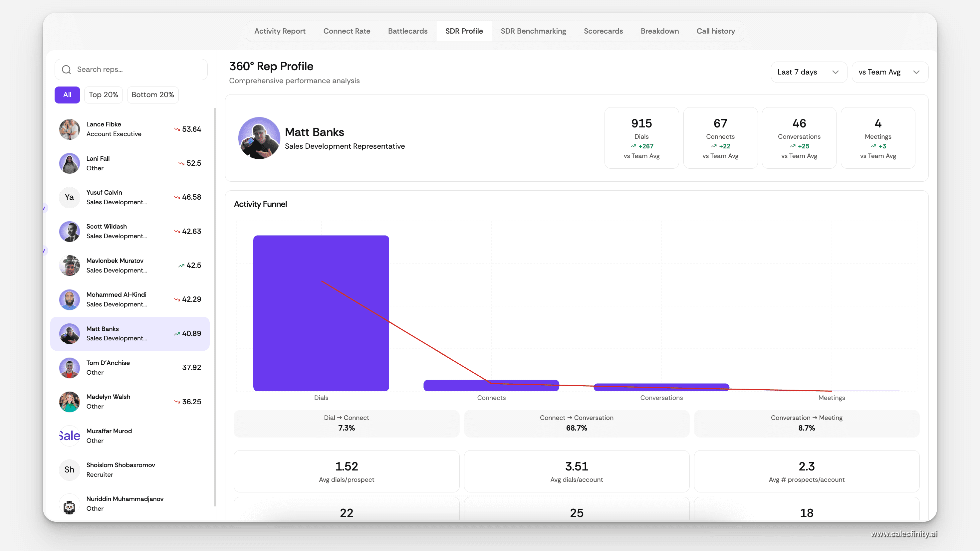Click chevron arrow on Last 7 days

pos(836,72)
